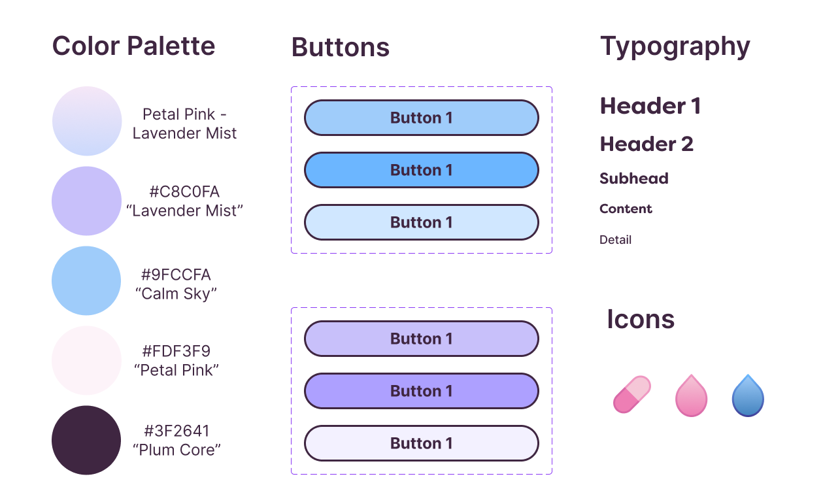The width and height of the screenshot is (823, 504).
Task: Select the pink water drop icon
Action: pyautogui.click(x=692, y=395)
